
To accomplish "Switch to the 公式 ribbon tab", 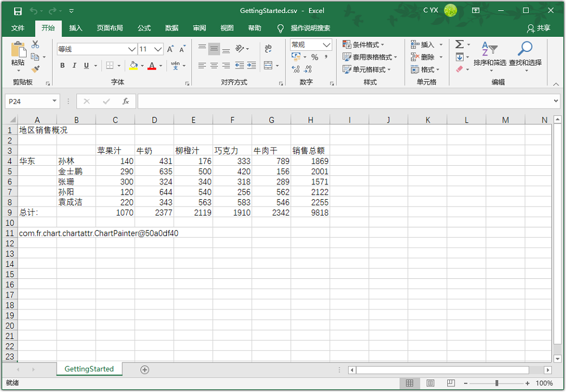I will [144, 28].
